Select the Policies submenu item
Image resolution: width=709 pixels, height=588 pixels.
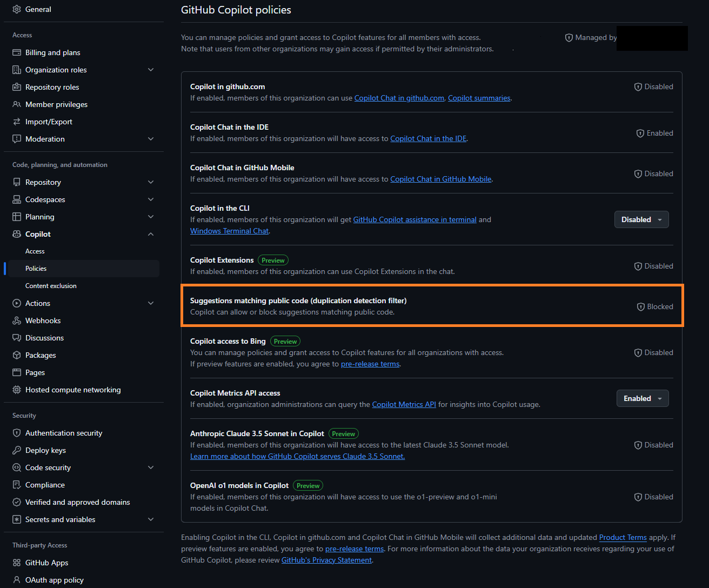click(x=84, y=269)
